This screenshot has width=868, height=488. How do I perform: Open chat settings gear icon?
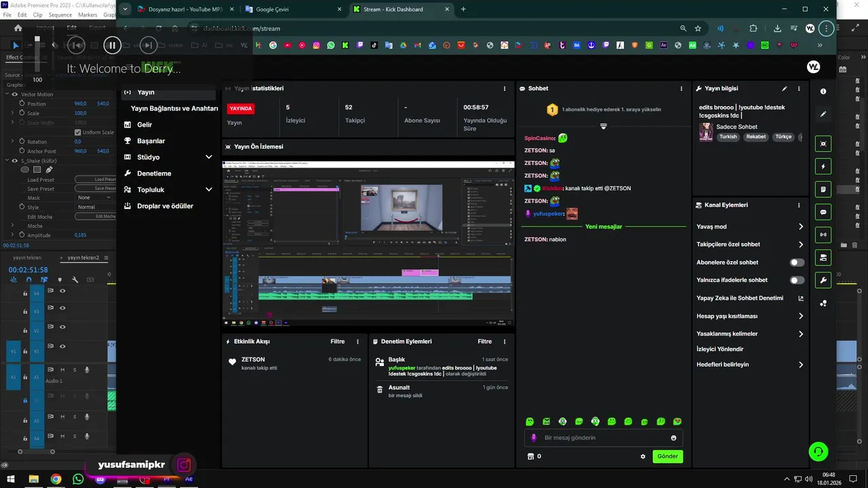[x=643, y=457]
